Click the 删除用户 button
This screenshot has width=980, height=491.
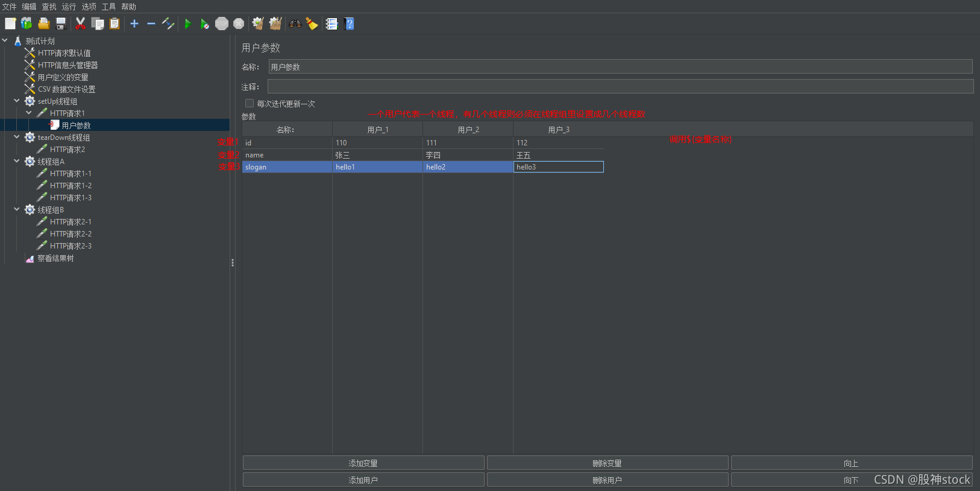click(608, 480)
